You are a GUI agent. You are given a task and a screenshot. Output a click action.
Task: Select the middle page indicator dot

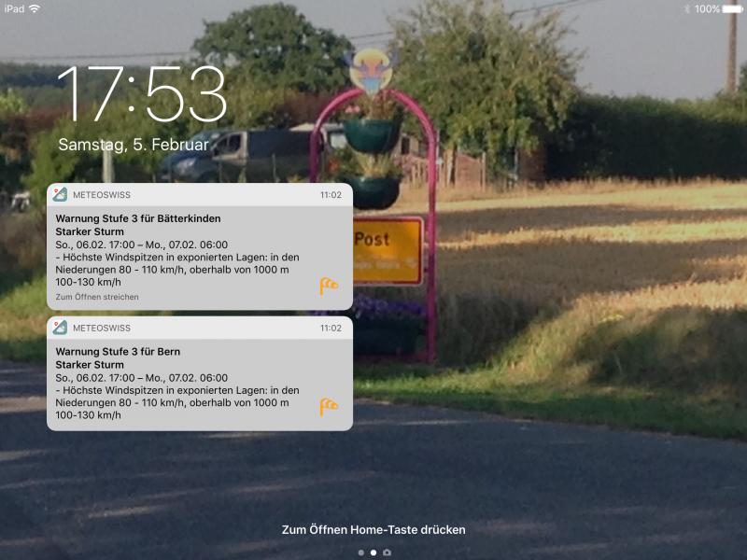coord(373,553)
